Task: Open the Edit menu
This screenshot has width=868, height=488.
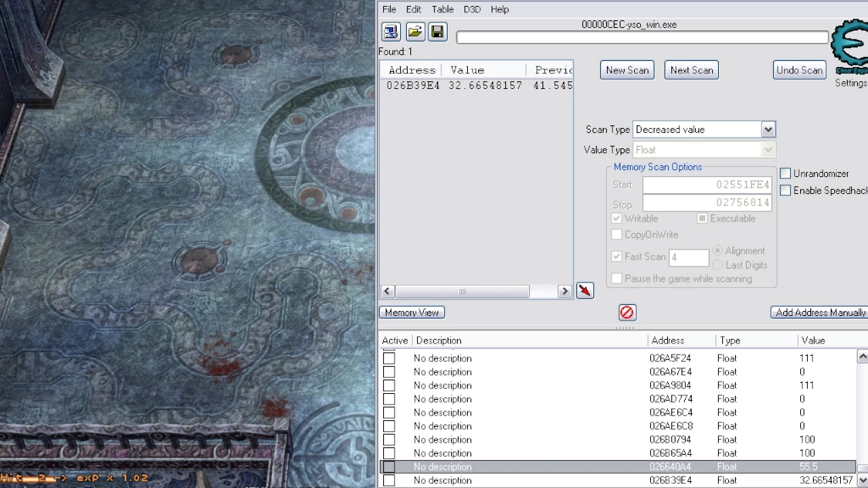Action: coord(414,9)
